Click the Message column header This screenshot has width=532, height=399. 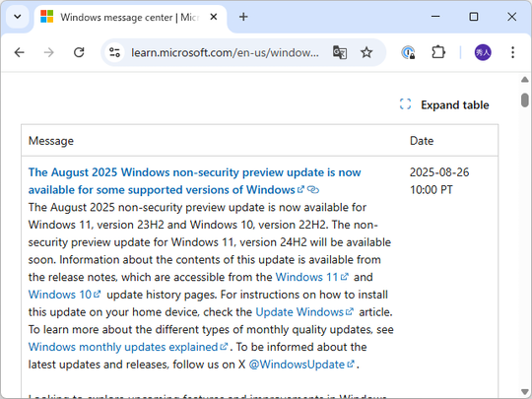click(51, 141)
